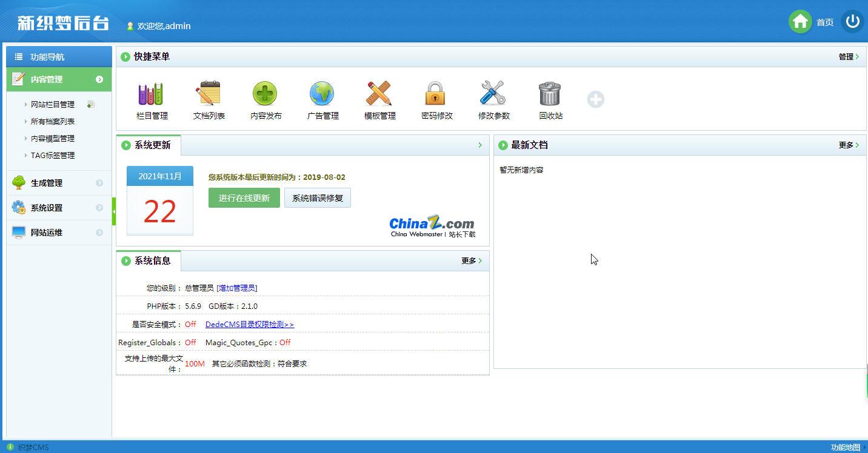
Task: Click the 暂无新增内容 text
Action: tap(521, 170)
